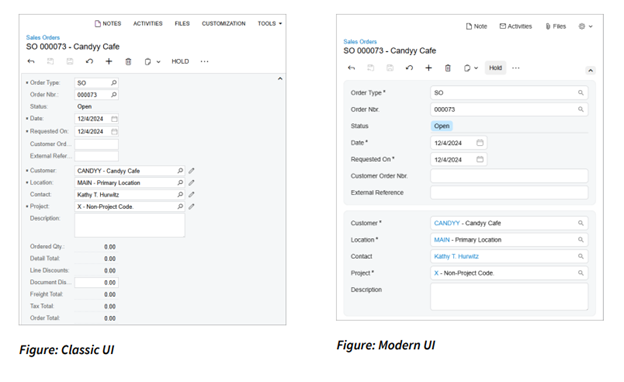Open Customer search in Modern UI
The image size is (624, 382).
click(x=581, y=223)
